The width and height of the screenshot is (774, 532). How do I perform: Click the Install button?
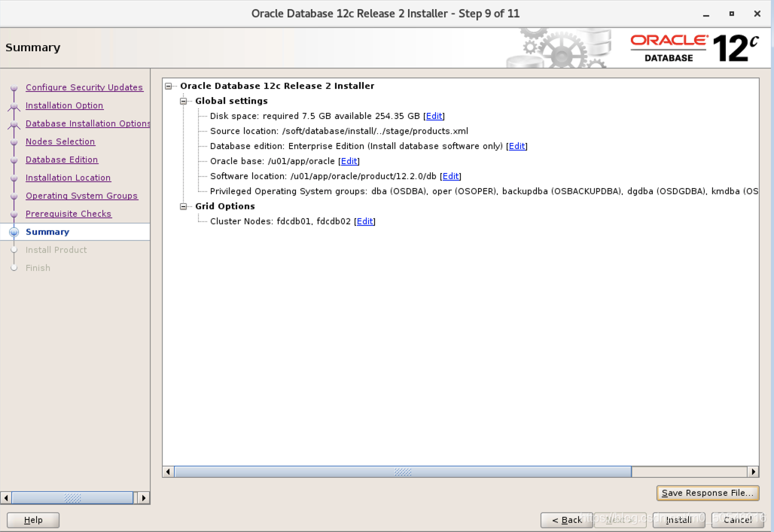(678, 520)
